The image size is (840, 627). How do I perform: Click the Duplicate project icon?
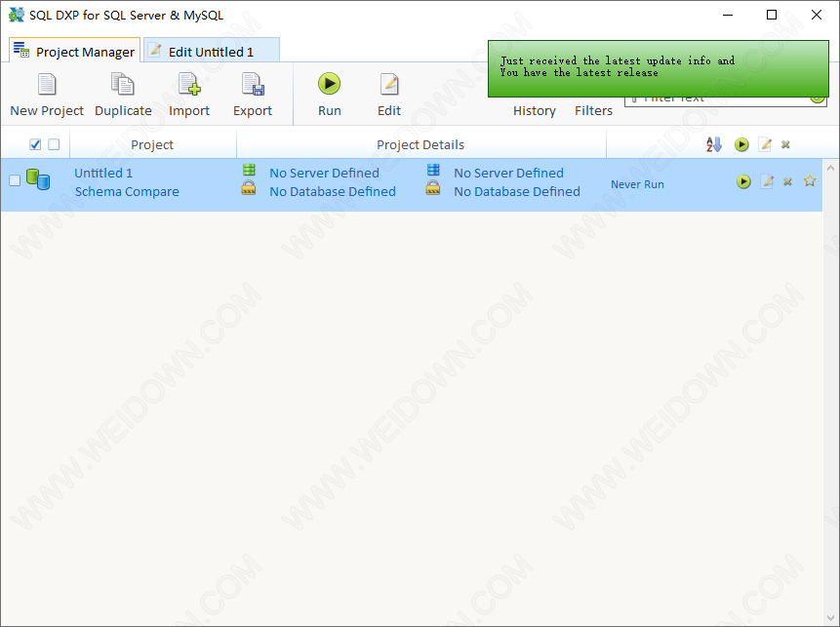pos(123,95)
